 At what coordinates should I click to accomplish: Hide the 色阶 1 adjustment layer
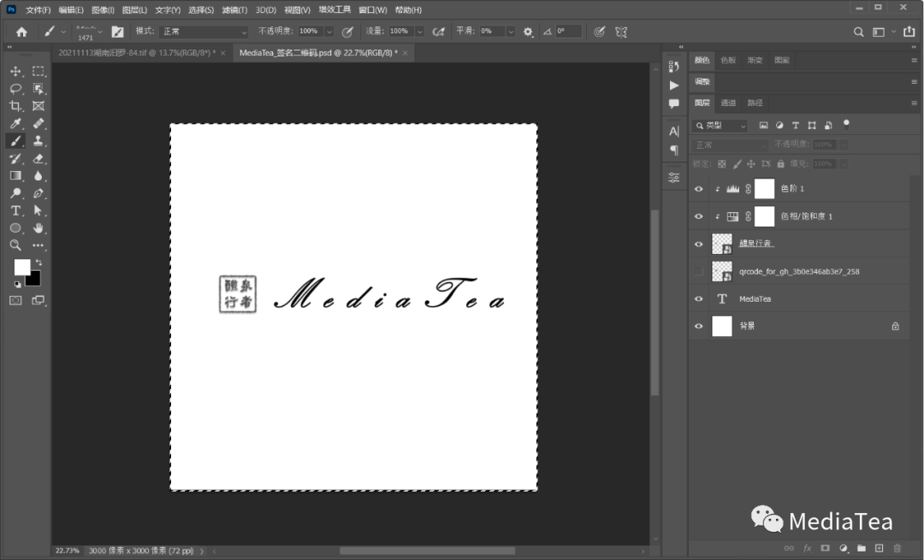699,189
